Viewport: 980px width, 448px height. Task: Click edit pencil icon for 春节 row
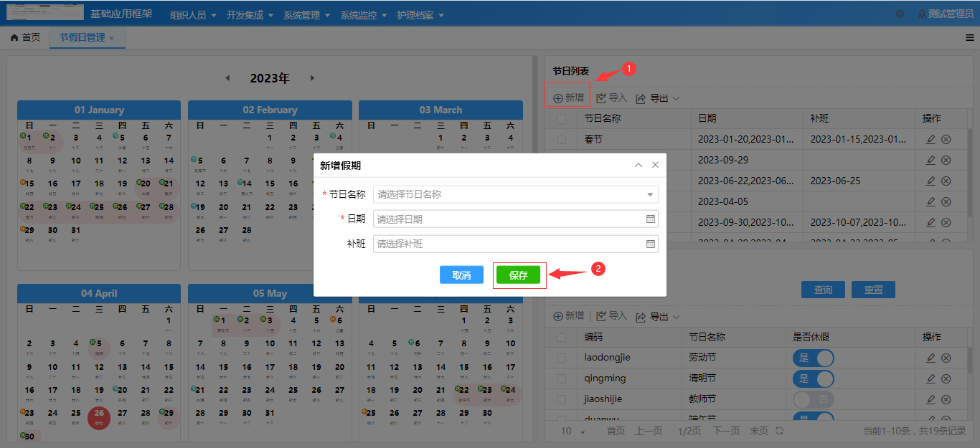[930, 140]
